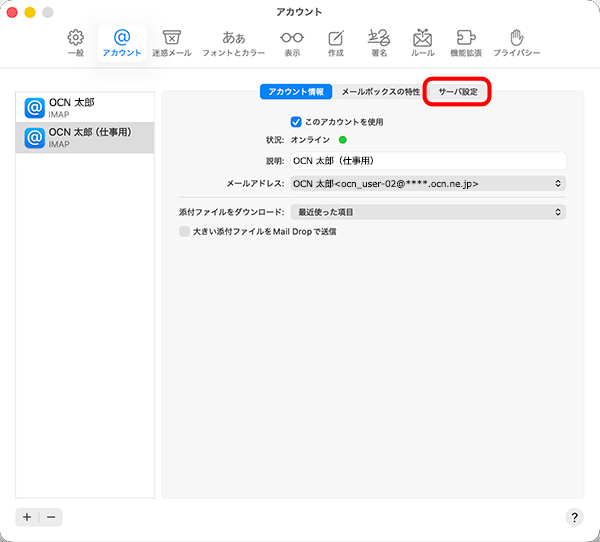The image size is (600, 542).
Task: Open the プライバシー privacy pane
Action: click(x=516, y=42)
